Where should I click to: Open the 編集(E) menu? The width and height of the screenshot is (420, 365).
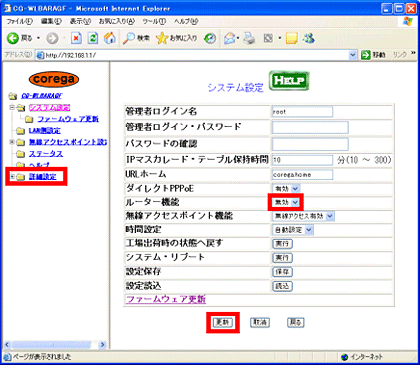point(51,21)
